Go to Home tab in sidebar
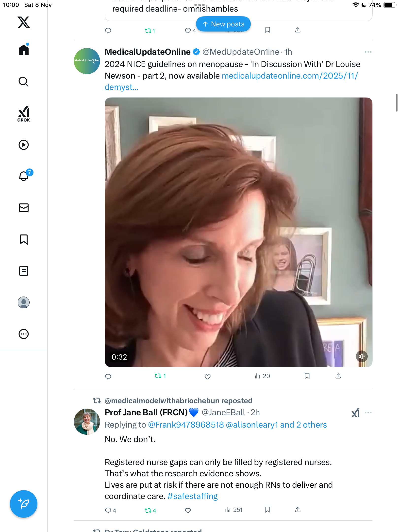The width and height of the screenshot is (399, 532). [24, 50]
